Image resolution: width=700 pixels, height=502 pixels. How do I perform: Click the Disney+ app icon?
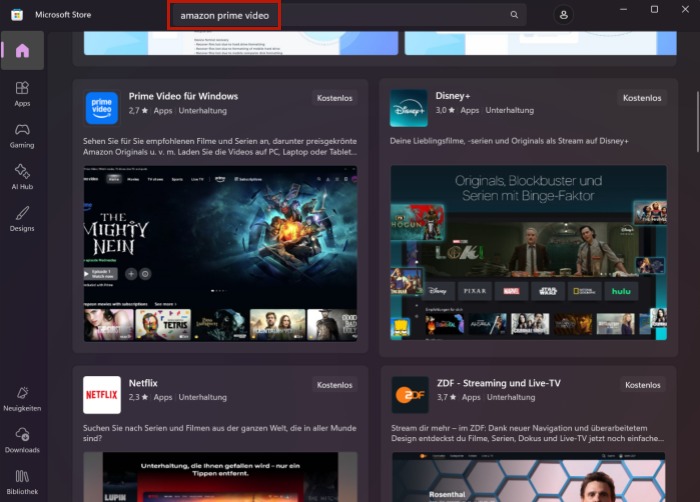[408, 108]
